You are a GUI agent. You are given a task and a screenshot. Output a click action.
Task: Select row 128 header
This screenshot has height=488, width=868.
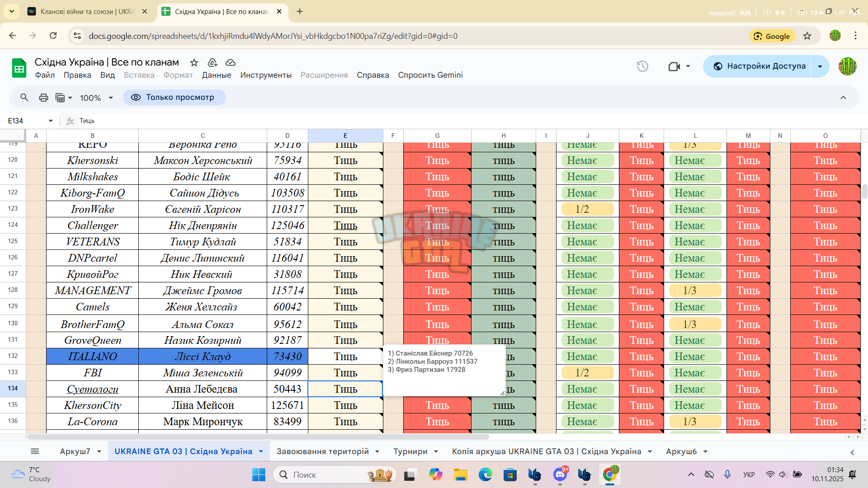tap(13, 290)
